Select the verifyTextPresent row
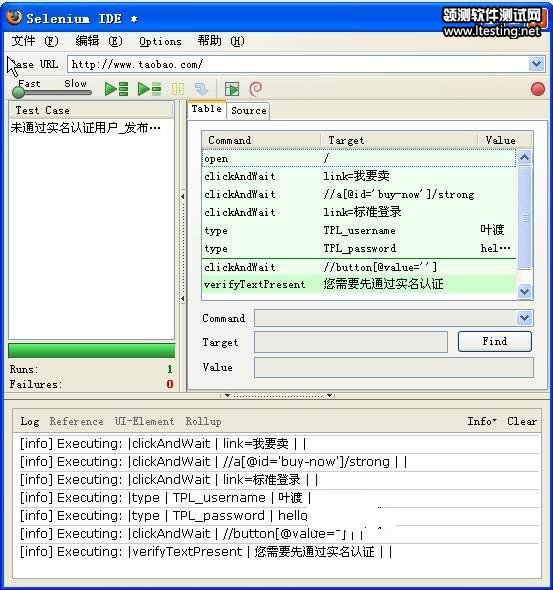 (x=359, y=284)
